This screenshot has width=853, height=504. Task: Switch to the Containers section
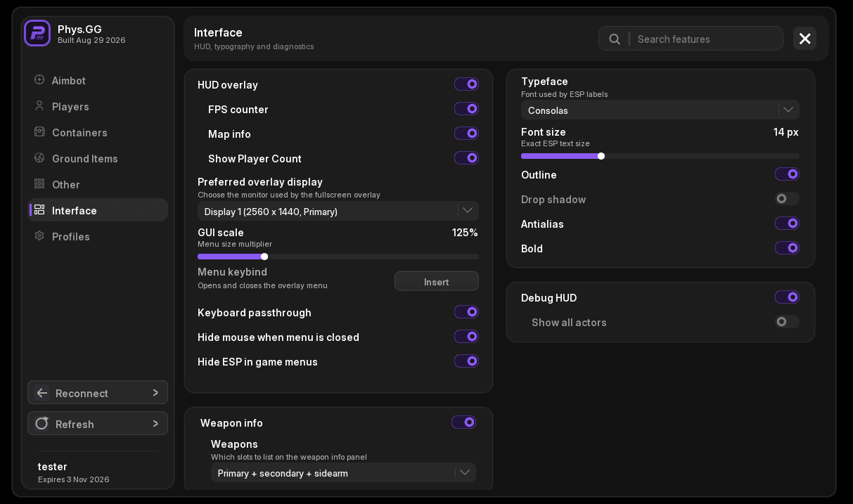click(x=98, y=132)
